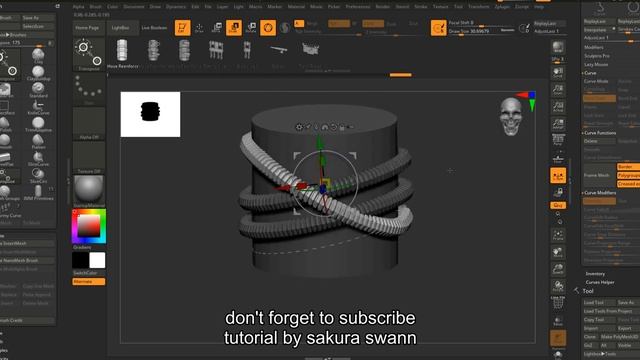Click the SwitchColor button
The image size is (640, 360).
[89, 273]
